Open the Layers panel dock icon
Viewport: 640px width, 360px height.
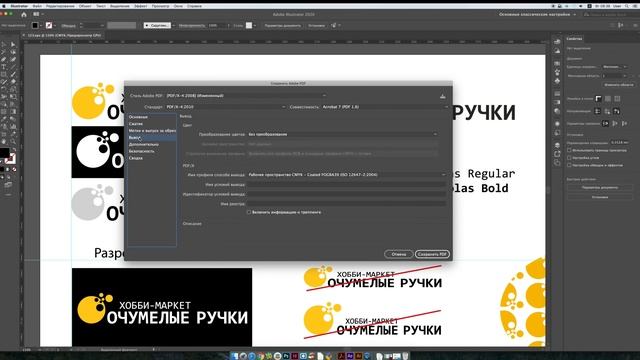pyautogui.click(x=557, y=145)
